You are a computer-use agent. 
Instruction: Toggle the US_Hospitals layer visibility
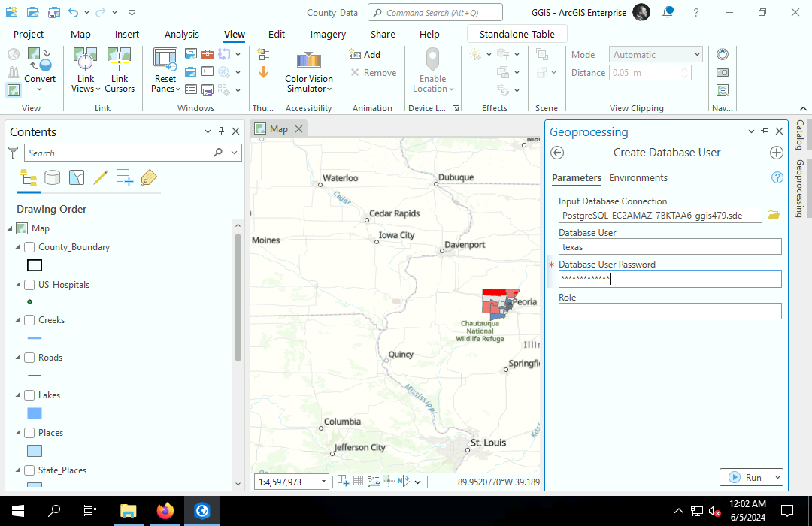[x=29, y=285]
